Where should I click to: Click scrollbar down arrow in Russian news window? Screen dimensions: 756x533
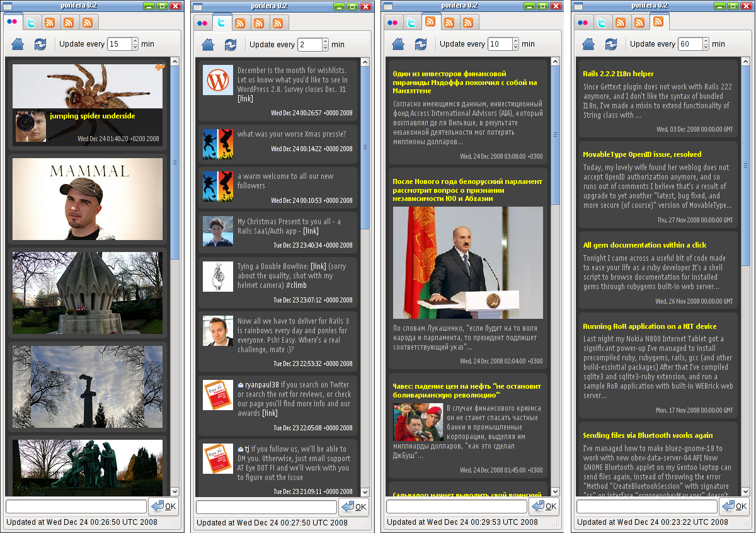pos(556,491)
